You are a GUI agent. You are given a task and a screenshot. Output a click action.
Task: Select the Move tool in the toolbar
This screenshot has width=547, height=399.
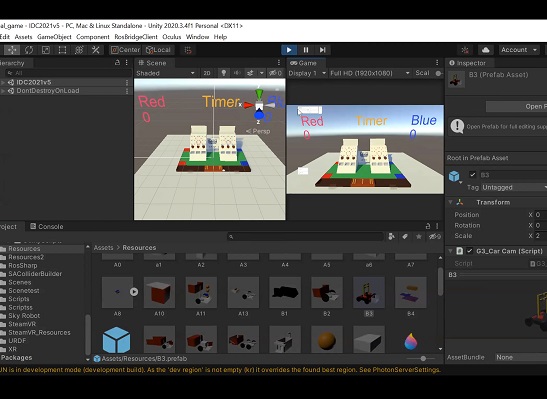pos(12,50)
